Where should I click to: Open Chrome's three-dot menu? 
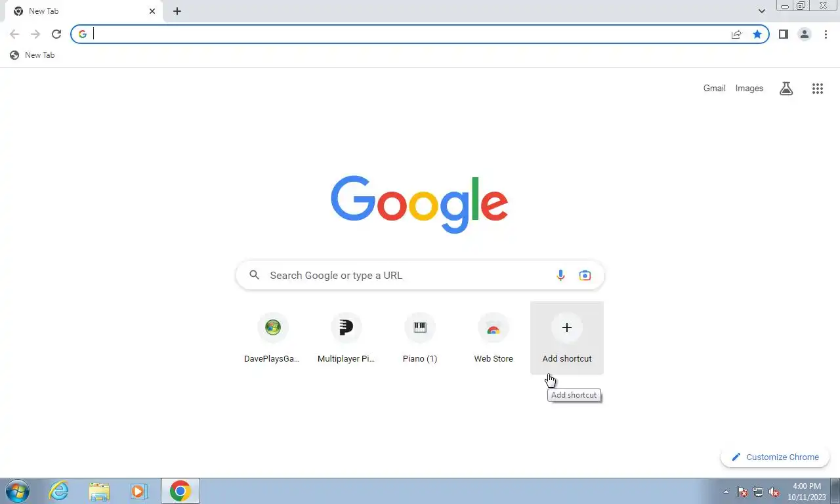(826, 34)
